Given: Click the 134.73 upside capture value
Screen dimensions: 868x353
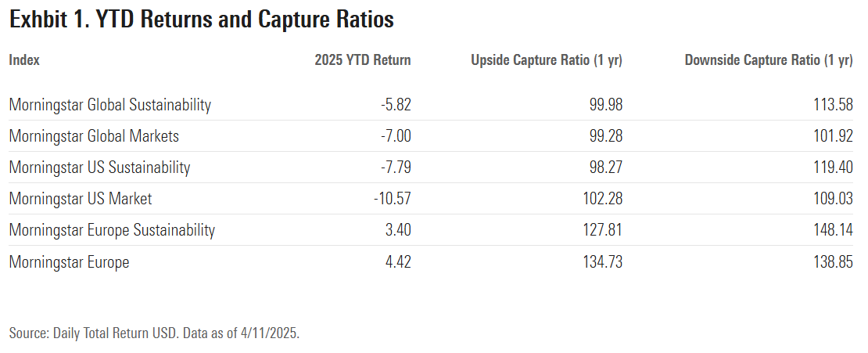Looking at the screenshot, I should click(x=601, y=262).
